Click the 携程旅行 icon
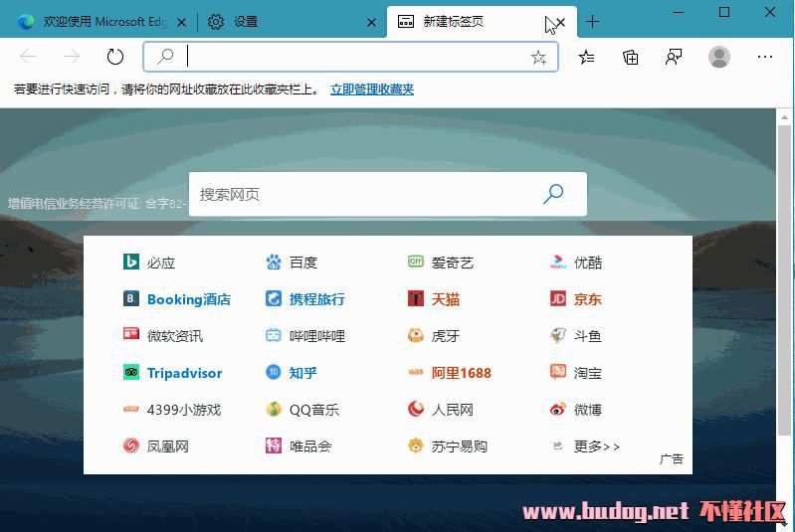 tap(274, 298)
